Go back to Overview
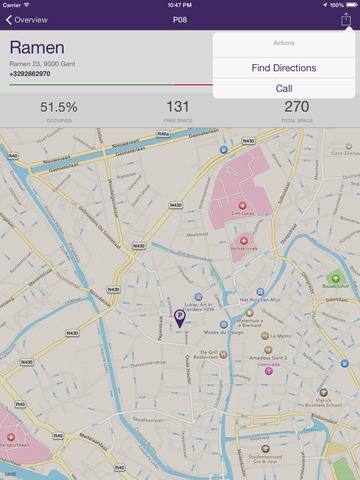 coord(27,20)
